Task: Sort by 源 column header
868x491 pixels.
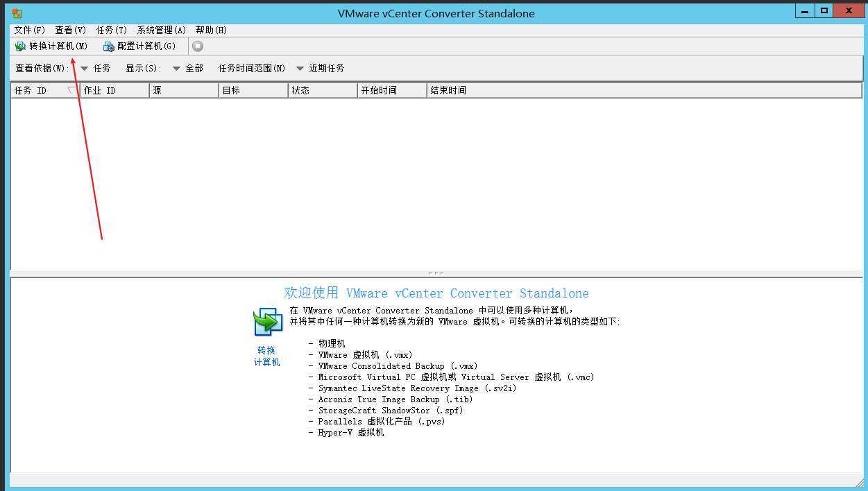Action: (x=184, y=91)
